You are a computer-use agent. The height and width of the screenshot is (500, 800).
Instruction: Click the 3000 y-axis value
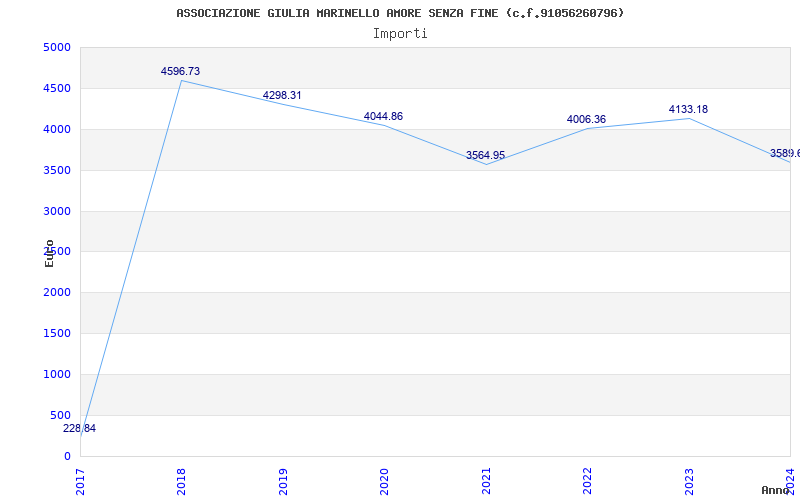[x=57, y=211]
